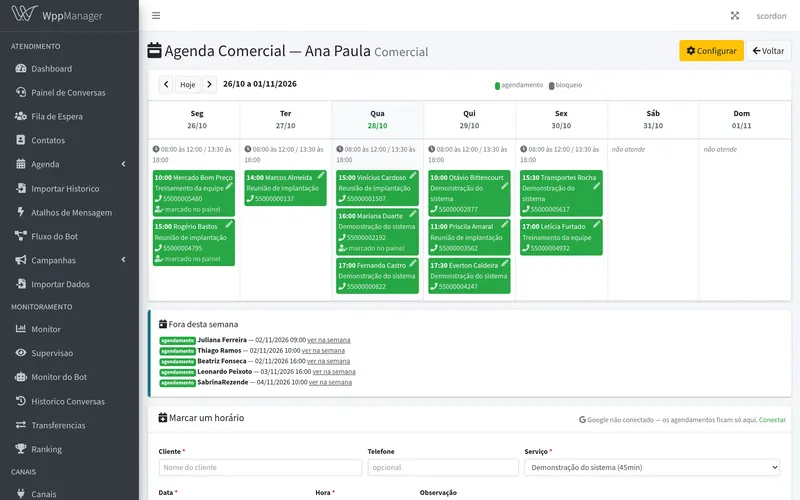Image resolution: width=800 pixels, height=500 pixels.
Task: Edit the Mariana Duarte appointment pencil
Action: pyautogui.click(x=413, y=214)
